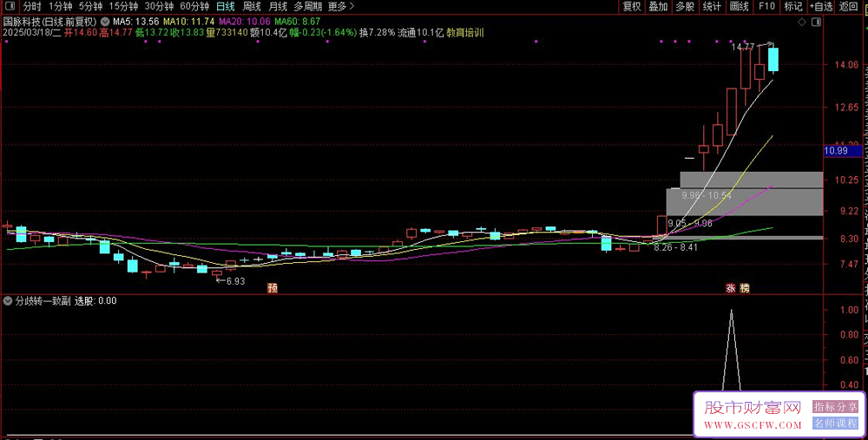Click the 选股: 0.00 indicator value
This screenshot has height=440, width=868.
pyautogui.click(x=95, y=301)
